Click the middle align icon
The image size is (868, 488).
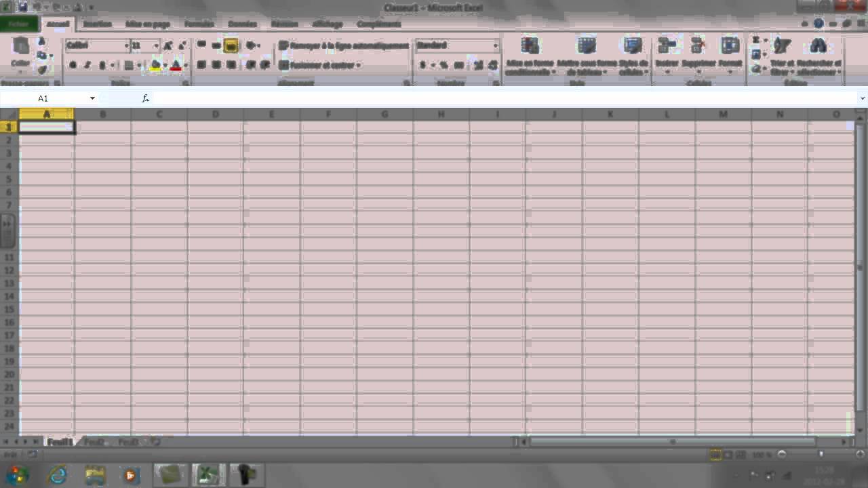pyautogui.click(x=216, y=45)
